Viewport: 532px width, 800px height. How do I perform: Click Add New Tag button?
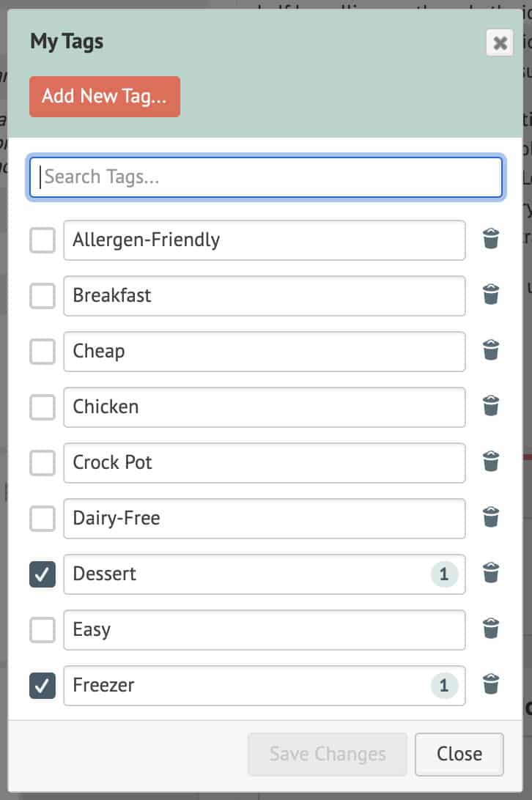click(x=105, y=97)
